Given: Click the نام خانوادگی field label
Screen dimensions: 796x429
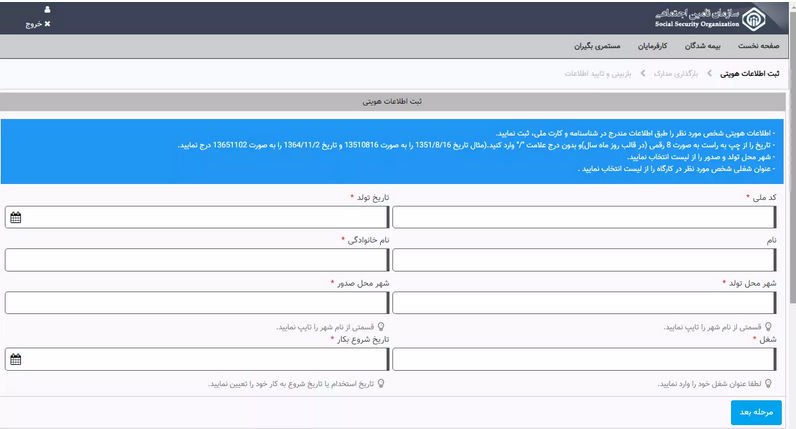Looking at the screenshot, I should coord(368,240).
